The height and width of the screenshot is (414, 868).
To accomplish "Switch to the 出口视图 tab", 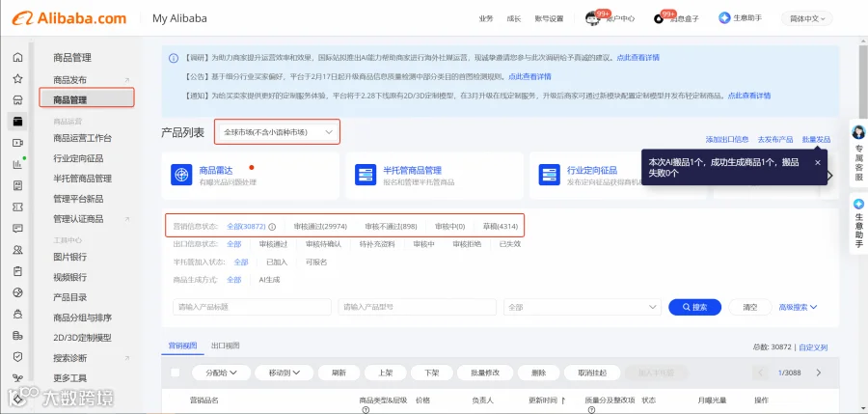I will point(226,345).
